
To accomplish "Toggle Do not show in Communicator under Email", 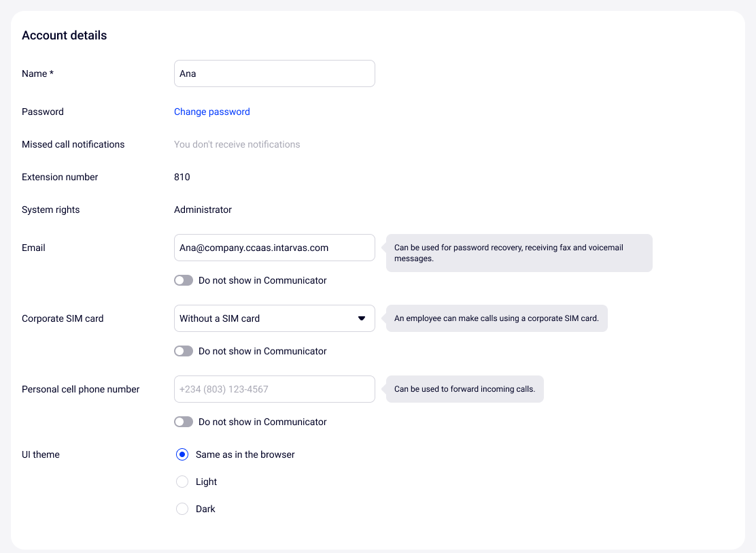I will [184, 280].
